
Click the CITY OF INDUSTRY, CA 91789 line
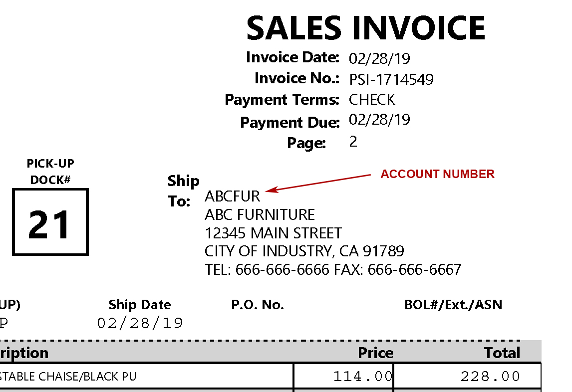(x=304, y=251)
